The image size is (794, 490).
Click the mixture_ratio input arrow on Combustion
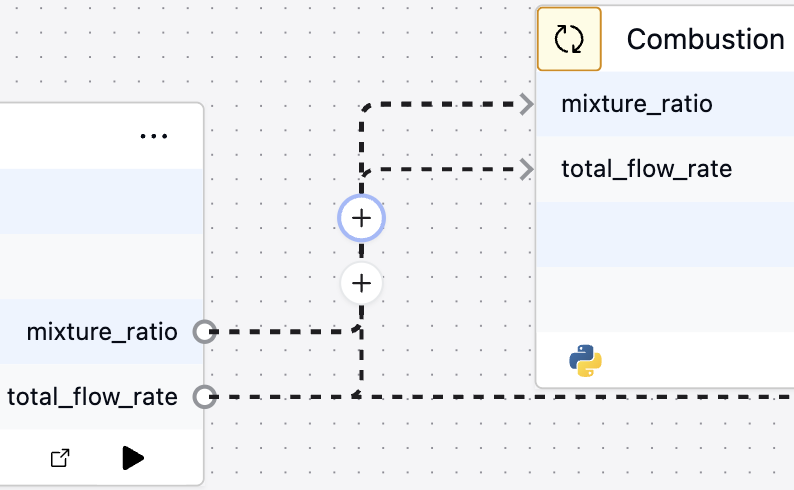coord(527,104)
